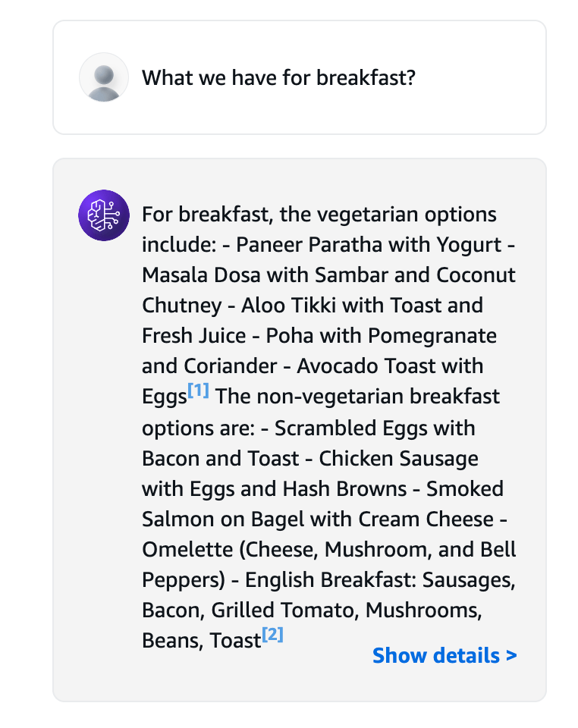Click the "Chicken Sausage" text
Image resolution: width=578 pixels, height=728 pixels.
(x=398, y=458)
